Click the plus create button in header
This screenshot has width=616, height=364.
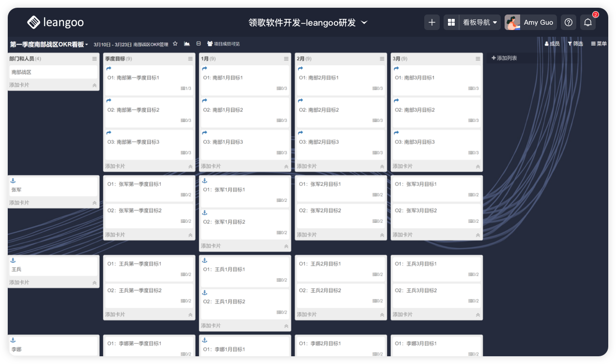(x=432, y=22)
